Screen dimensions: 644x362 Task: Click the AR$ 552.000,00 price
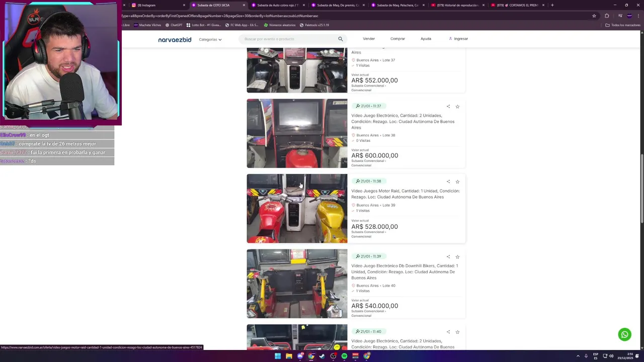pyautogui.click(x=374, y=80)
